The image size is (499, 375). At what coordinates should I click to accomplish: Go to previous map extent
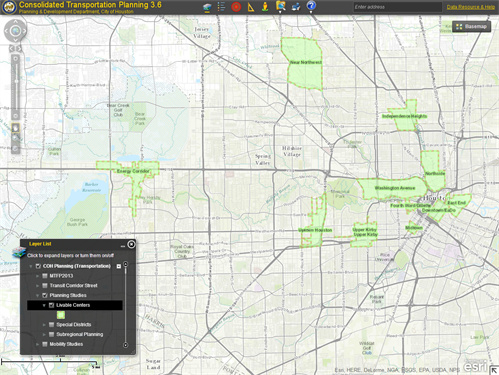(x=11, y=49)
